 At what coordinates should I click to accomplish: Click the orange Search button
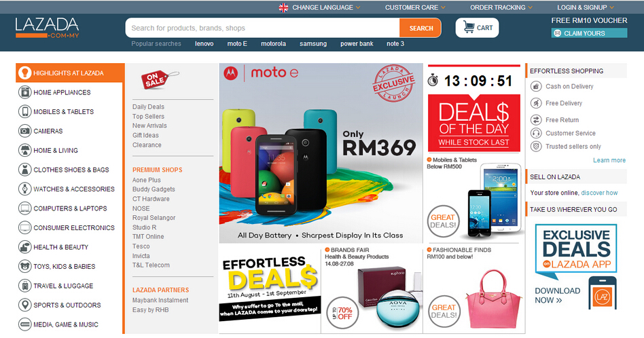tap(421, 28)
